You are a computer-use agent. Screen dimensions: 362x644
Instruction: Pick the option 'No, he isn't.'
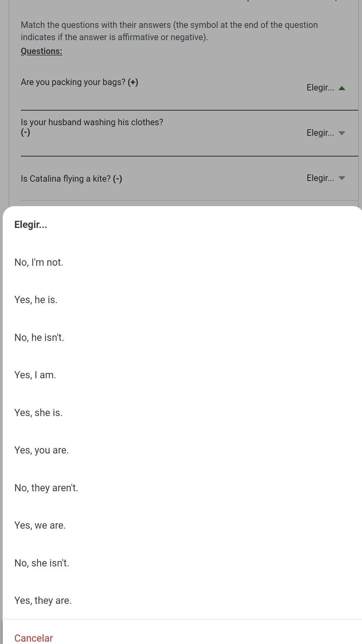[39, 337]
